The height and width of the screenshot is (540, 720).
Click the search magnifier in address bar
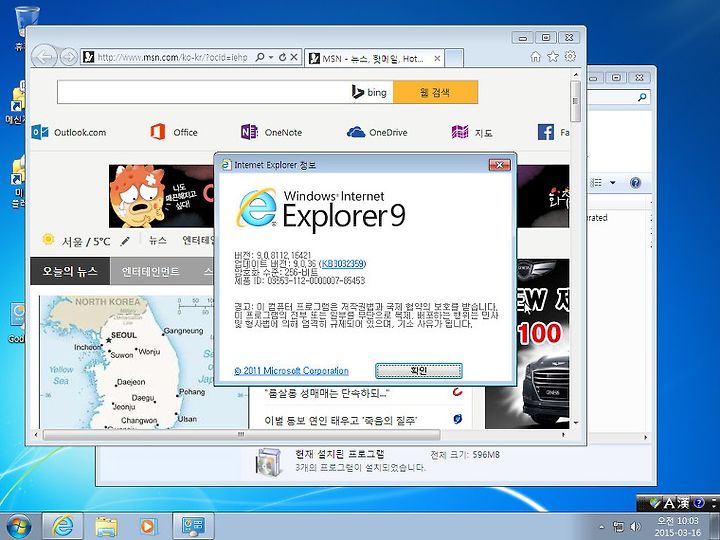(x=259, y=57)
